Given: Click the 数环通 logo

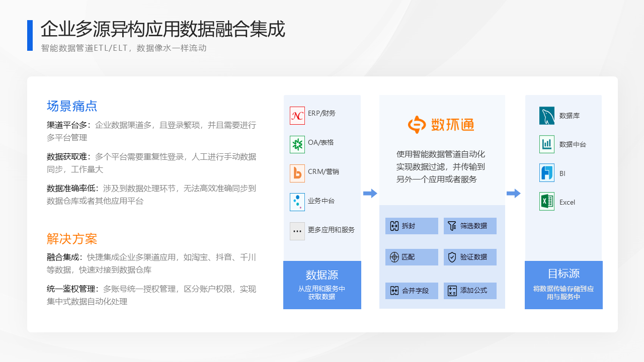Looking at the screenshot, I should pos(441,125).
